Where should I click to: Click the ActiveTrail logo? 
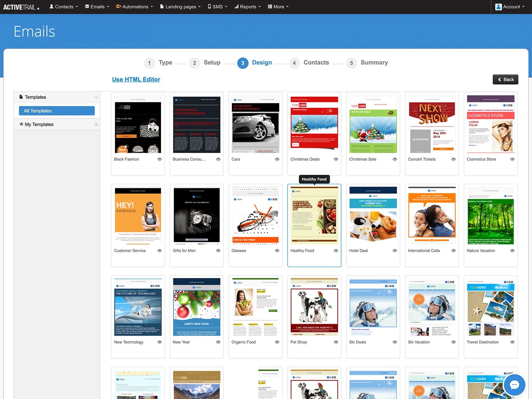click(21, 7)
